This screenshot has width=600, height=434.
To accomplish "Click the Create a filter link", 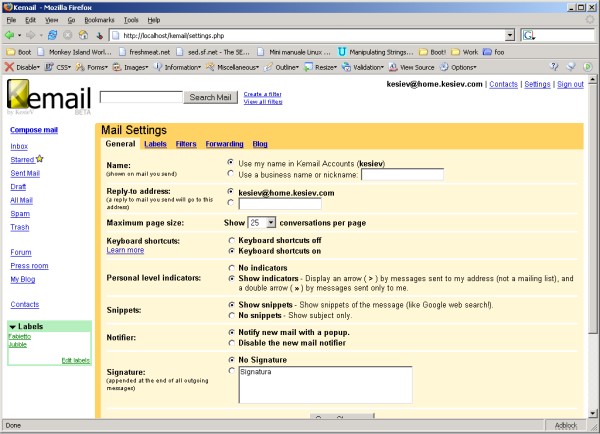I will point(262,94).
